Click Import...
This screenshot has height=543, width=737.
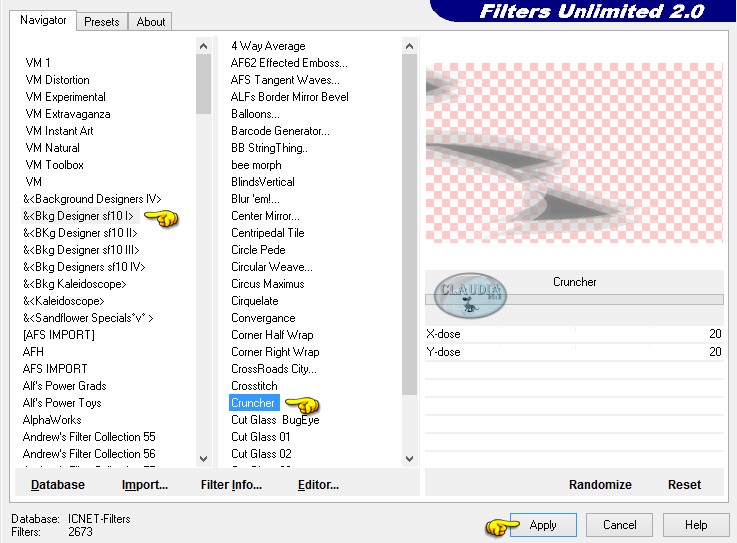pyautogui.click(x=144, y=485)
